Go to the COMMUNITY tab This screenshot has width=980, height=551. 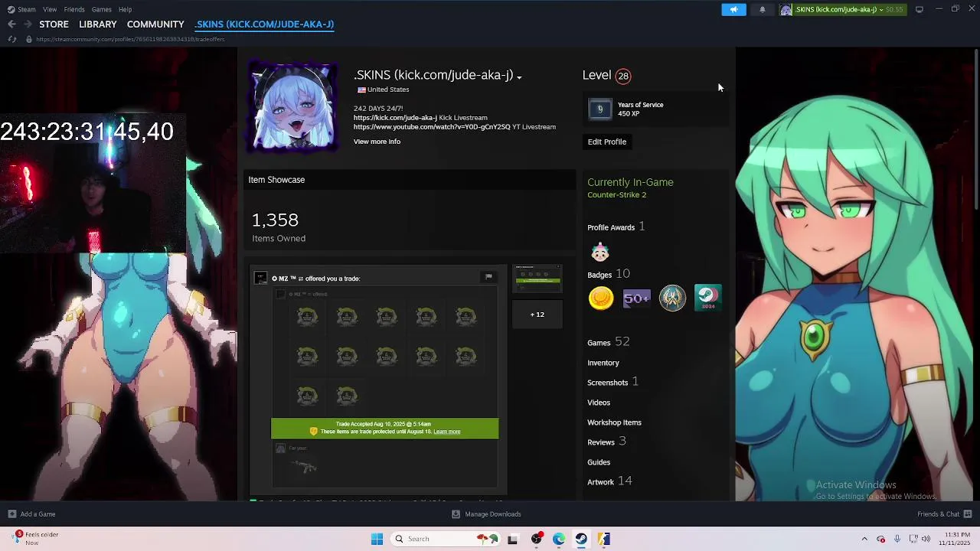pyautogui.click(x=155, y=24)
